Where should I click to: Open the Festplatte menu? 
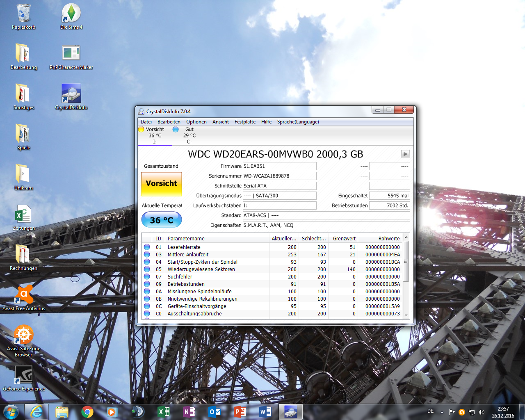tap(245, 122)
